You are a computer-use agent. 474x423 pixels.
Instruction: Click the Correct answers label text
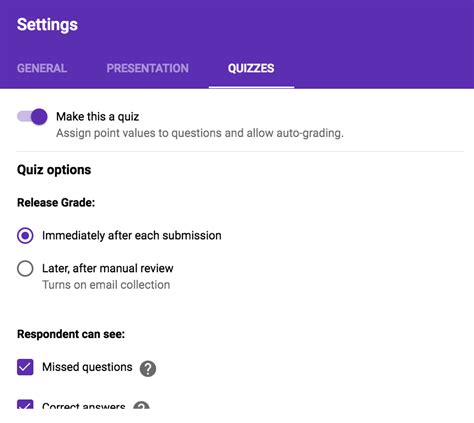pyautogui.click(x=84, y=406)
